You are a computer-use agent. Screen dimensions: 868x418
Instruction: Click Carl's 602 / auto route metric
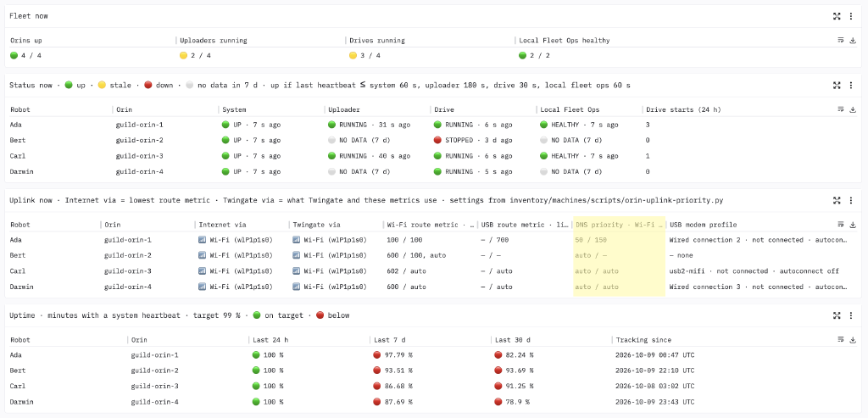point(406,271)
